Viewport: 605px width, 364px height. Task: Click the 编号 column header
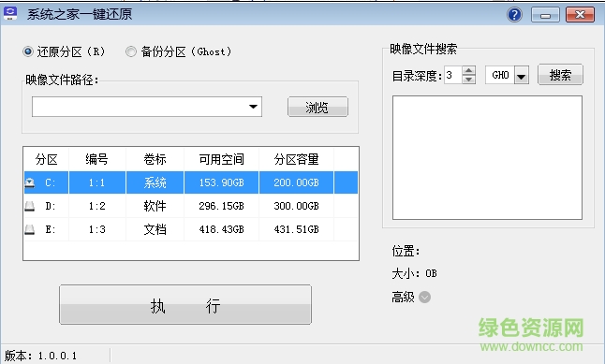pyautogui.click(x=96, y=159)
